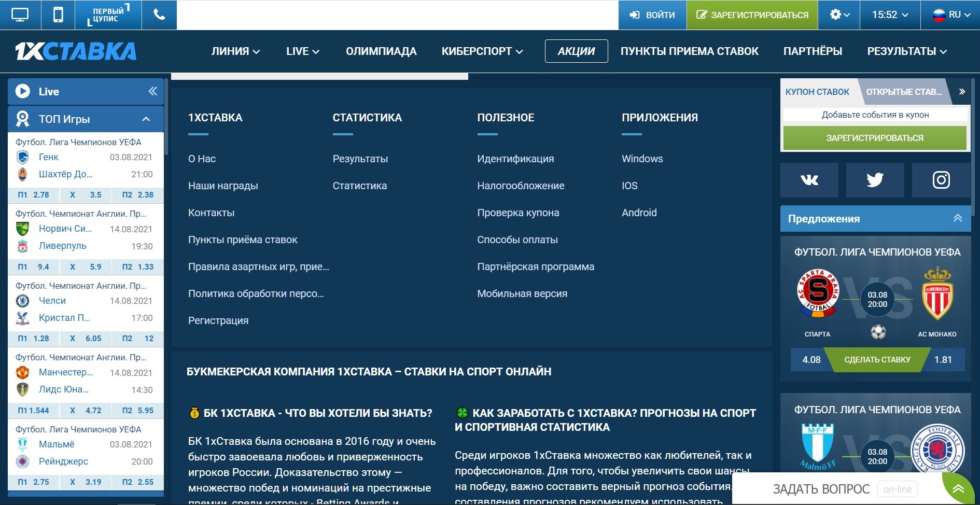
Task: Click the ТОП Игры award icon
Action: tap(22, 119)
